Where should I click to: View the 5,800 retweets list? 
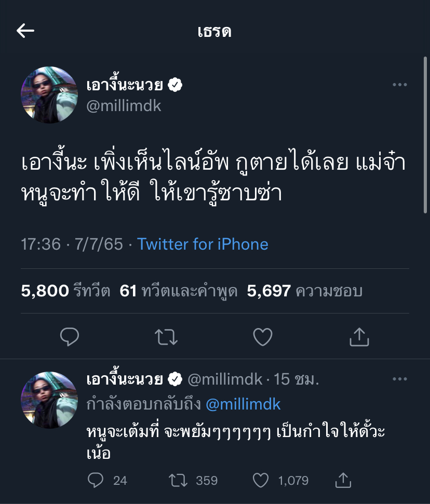tap(65, 291)
